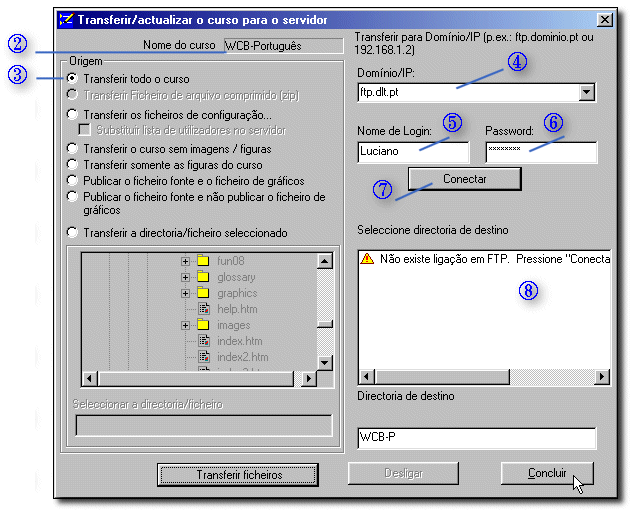Viewport: 633px width, 511px height.
Task: Expand the glossary folder tree node
Action: [185, 277]
